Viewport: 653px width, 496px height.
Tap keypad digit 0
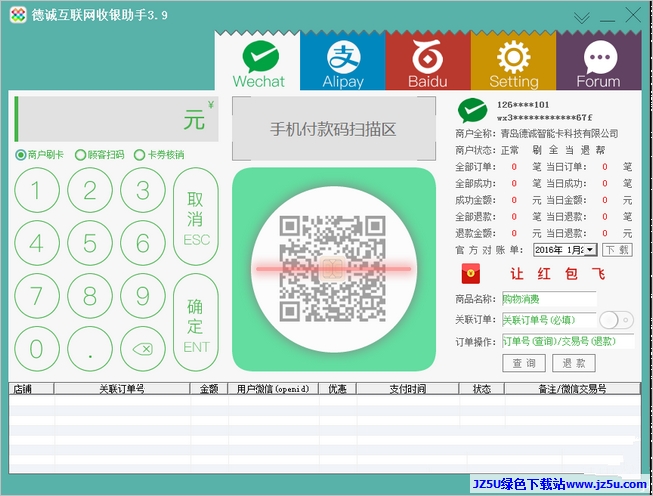(37, 349)
